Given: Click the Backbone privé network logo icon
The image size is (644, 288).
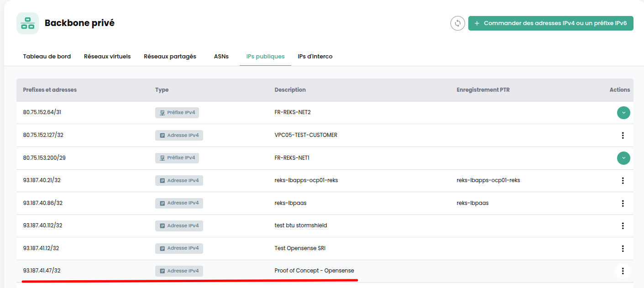Looking at the screenshot, I should [28, 23].
